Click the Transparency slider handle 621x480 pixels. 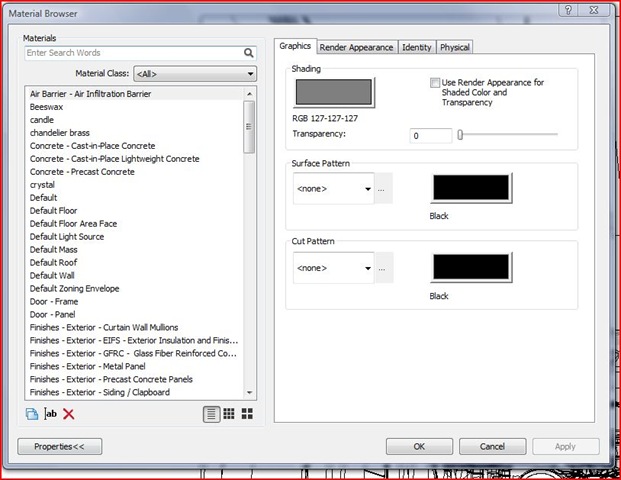(460, 135)
